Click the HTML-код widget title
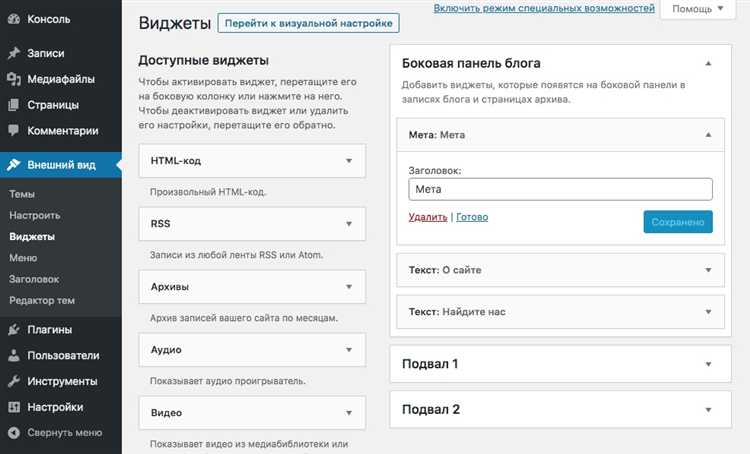This screenshot has height=454, width=750. 176,161
